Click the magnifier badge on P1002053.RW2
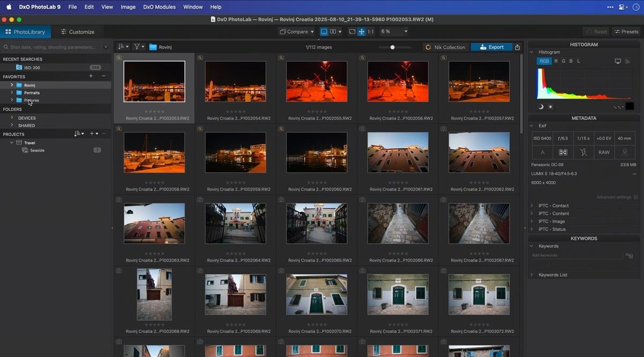The width and height of the screenshot is (644, 357). [x=119, y=58]
